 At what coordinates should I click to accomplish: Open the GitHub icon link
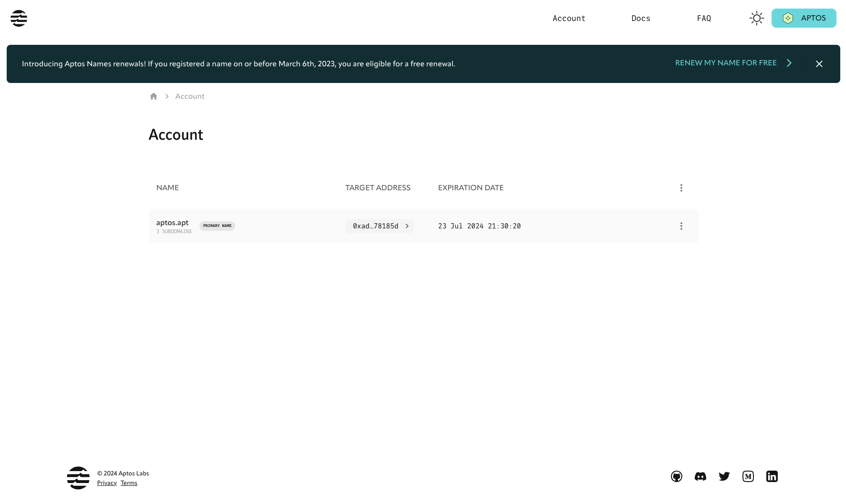pos(677,476)
